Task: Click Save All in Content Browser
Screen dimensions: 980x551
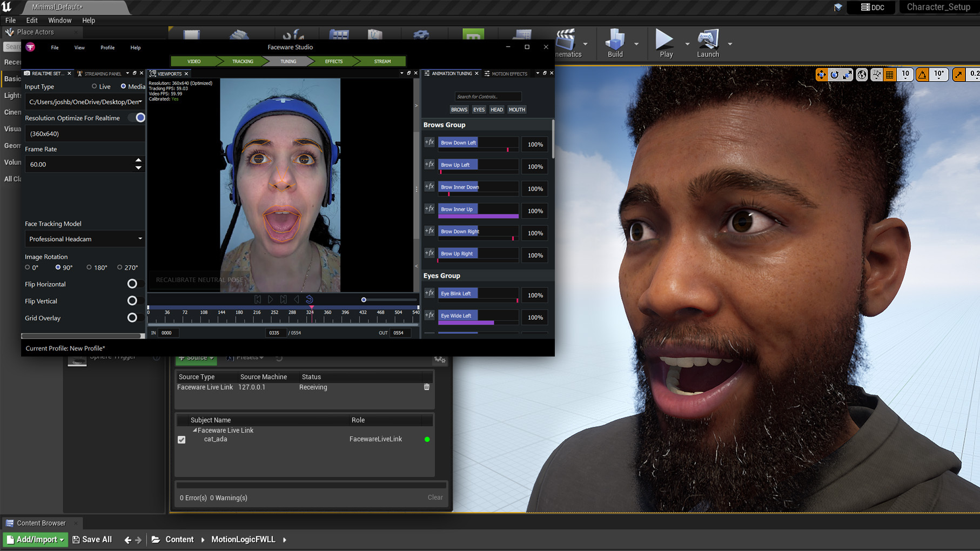Action: (92, 539)
